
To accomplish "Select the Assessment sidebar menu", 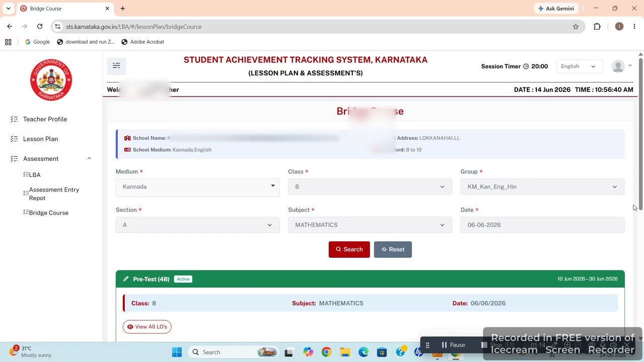I will [41, 159].
